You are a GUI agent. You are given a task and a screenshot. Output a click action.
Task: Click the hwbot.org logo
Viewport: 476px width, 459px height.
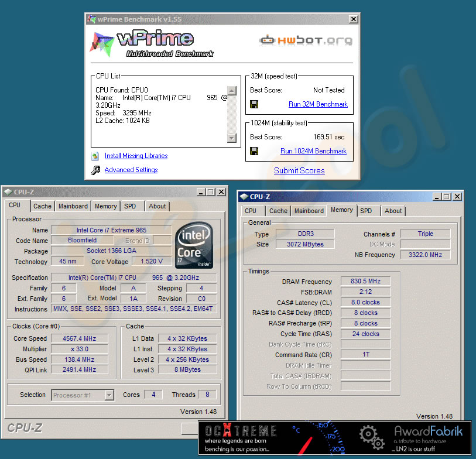coord(306,40)
